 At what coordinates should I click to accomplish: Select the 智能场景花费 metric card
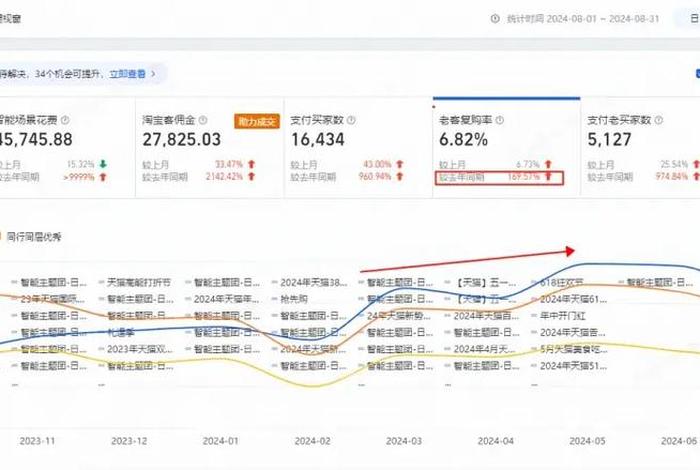67,147
